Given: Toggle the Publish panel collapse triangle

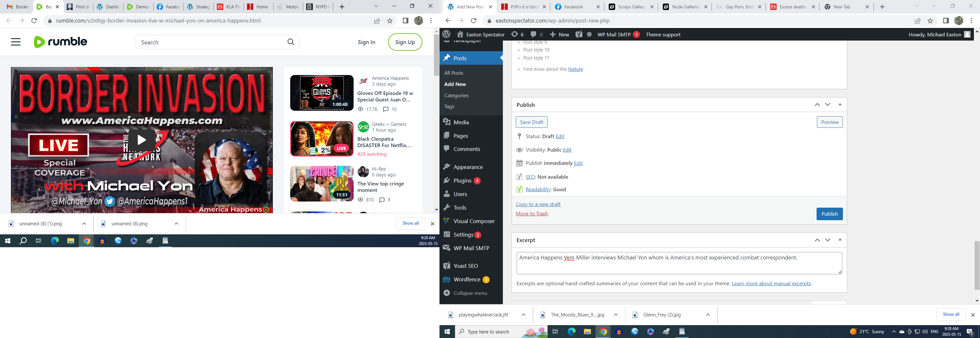Looking at the screenshot, I should pos(840,104).
